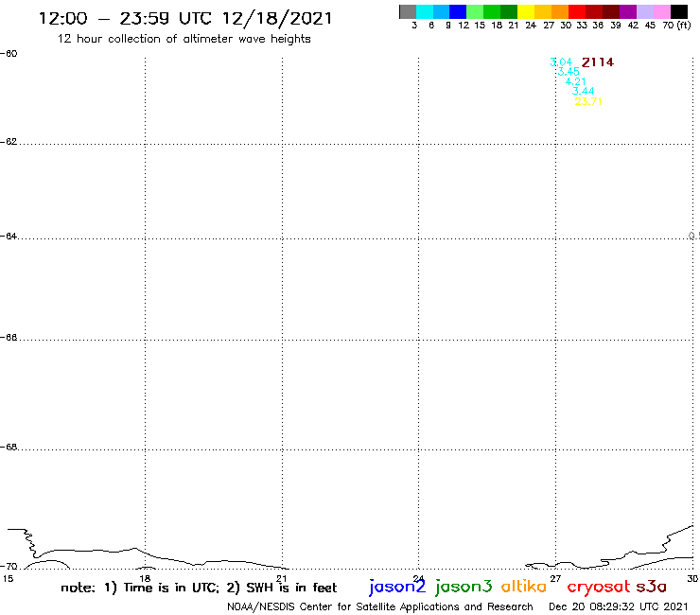This screenshot has width=700, height=615.
Task: Select the red 'cryosat' satellite label
Action: click(599, 587)
